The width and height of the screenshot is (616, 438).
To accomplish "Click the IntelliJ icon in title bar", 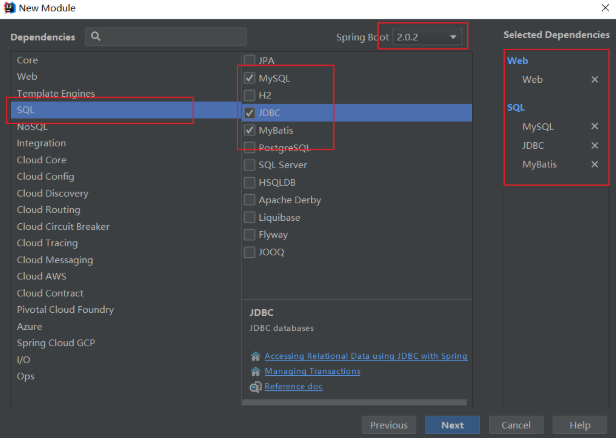I will coord(9,8).
